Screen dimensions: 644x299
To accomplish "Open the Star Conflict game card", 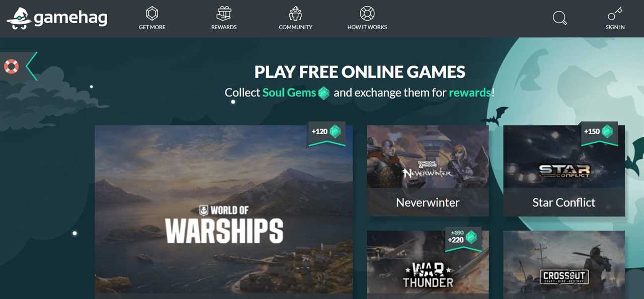I will pyautogui.click(x=564, y=171).
